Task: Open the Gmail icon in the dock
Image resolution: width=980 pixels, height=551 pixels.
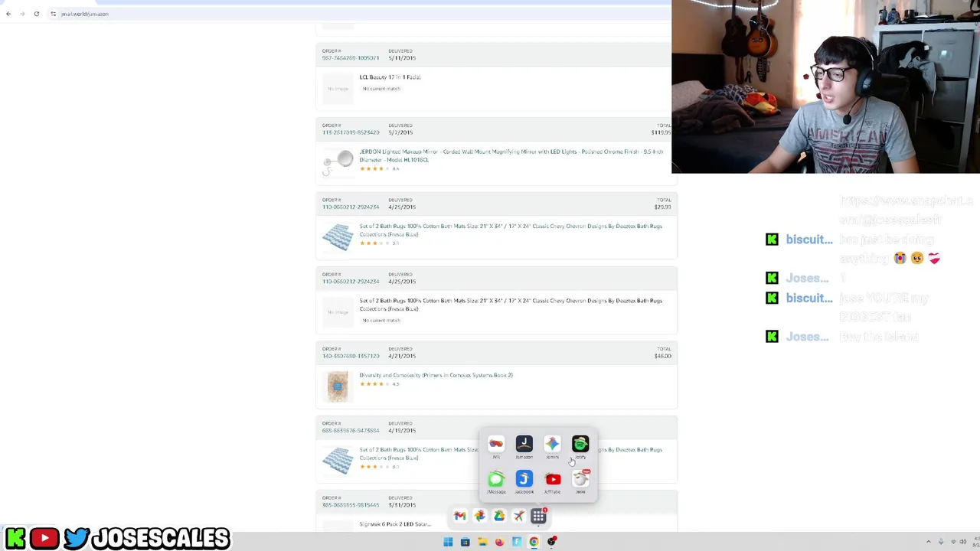Action: click(x=459, y=517)
